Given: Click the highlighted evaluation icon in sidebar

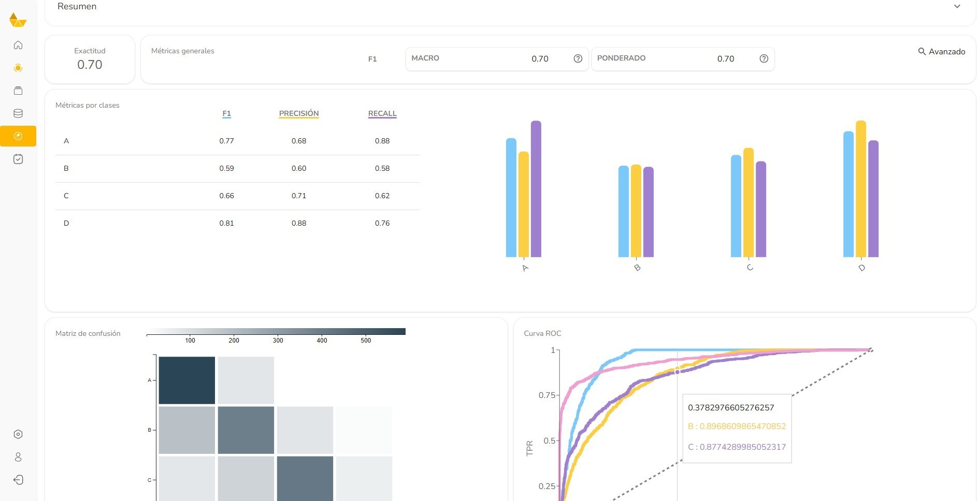Looking at the screenshot, I should click(x=18, y=136).
